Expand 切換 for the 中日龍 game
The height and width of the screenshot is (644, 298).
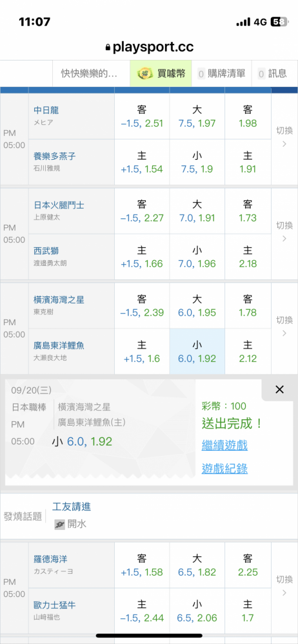point(284,139)
